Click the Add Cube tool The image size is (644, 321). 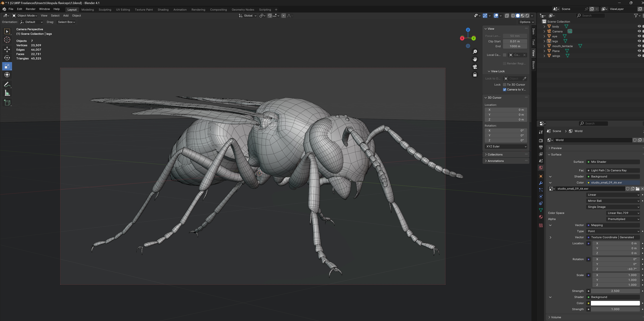pos(7,102)
